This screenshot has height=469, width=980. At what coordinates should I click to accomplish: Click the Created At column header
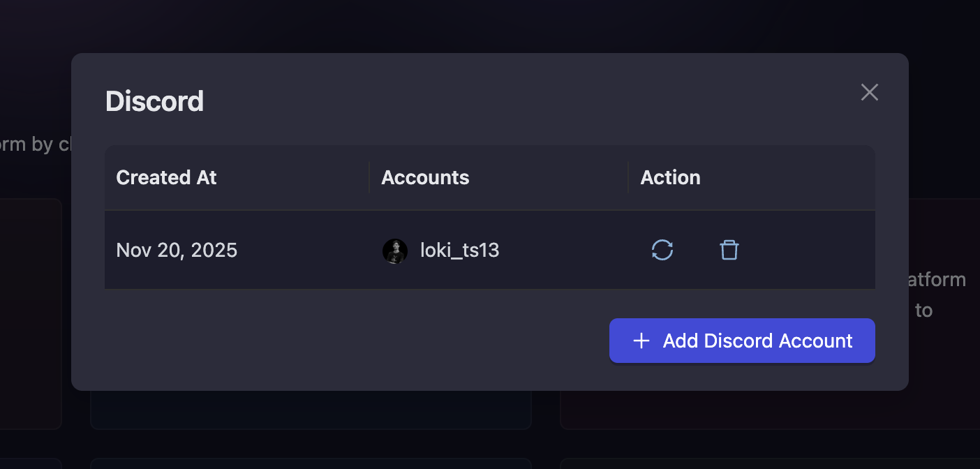(x=166, y=177)
